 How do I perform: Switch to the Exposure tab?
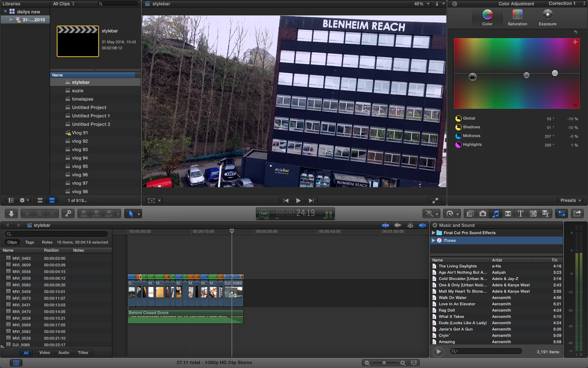(x=548, y=17)
